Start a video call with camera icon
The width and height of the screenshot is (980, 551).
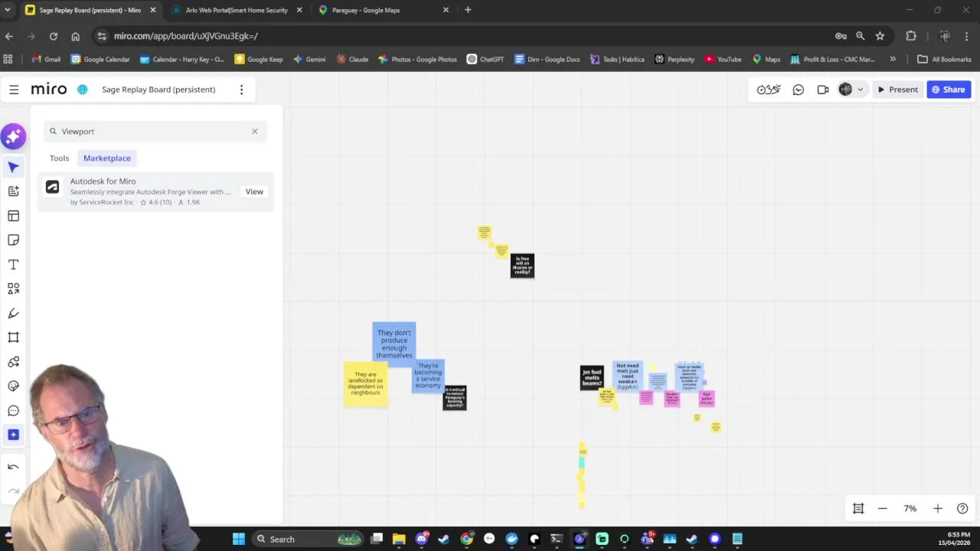[823, 90]
